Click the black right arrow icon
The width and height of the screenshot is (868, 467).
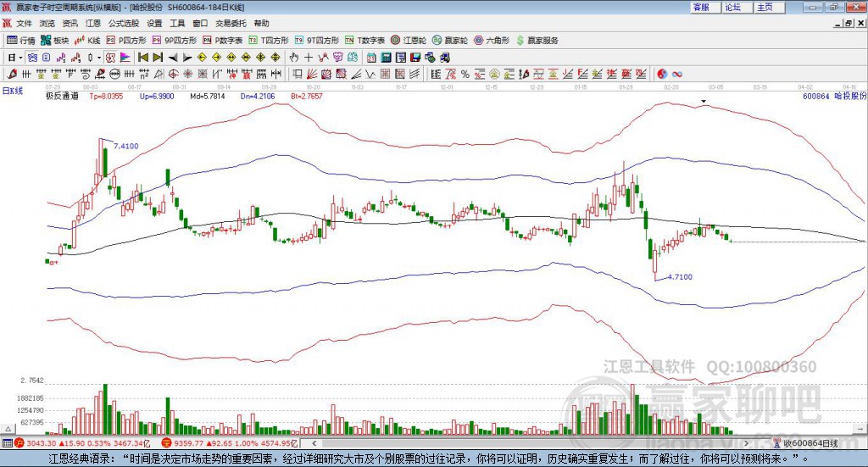coord(186,58)
